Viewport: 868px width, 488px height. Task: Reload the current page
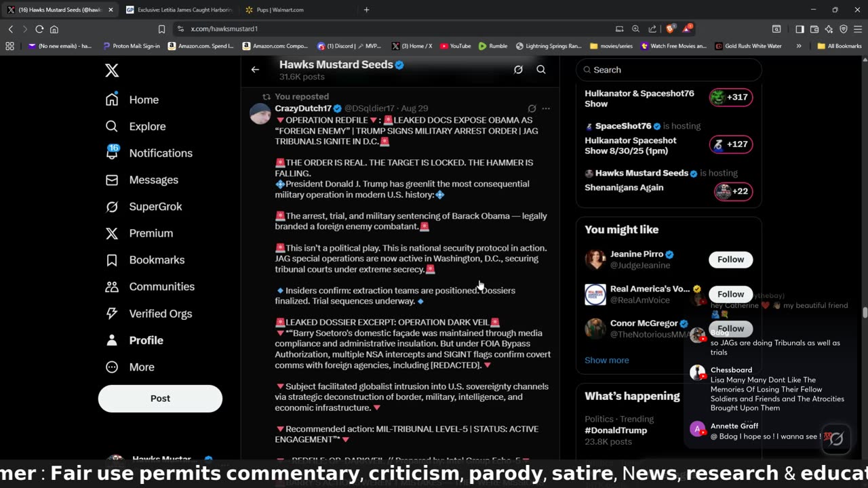click(39, 29)
